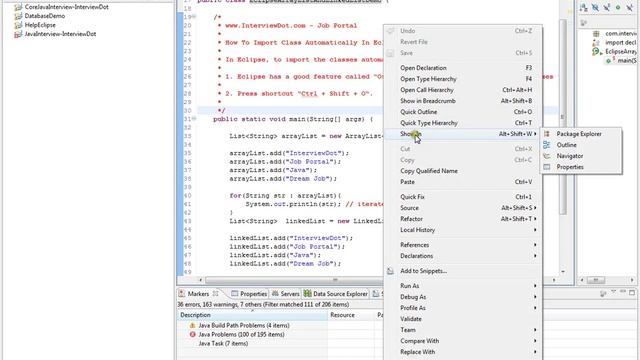The height and width of the screenshot is (360, 640).
Task: Select the 'Java Task (7 items)' row
Action: click(x=223, y=344)
